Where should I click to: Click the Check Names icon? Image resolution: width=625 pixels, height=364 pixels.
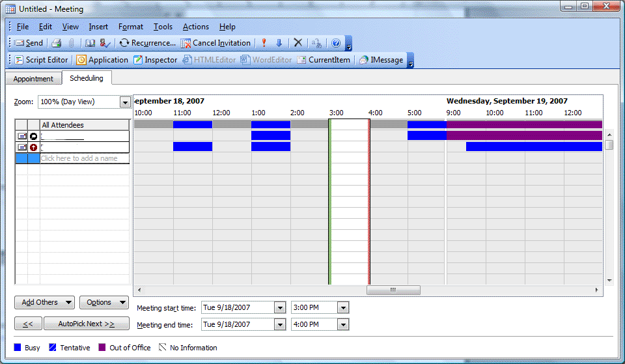pos(105,43)
